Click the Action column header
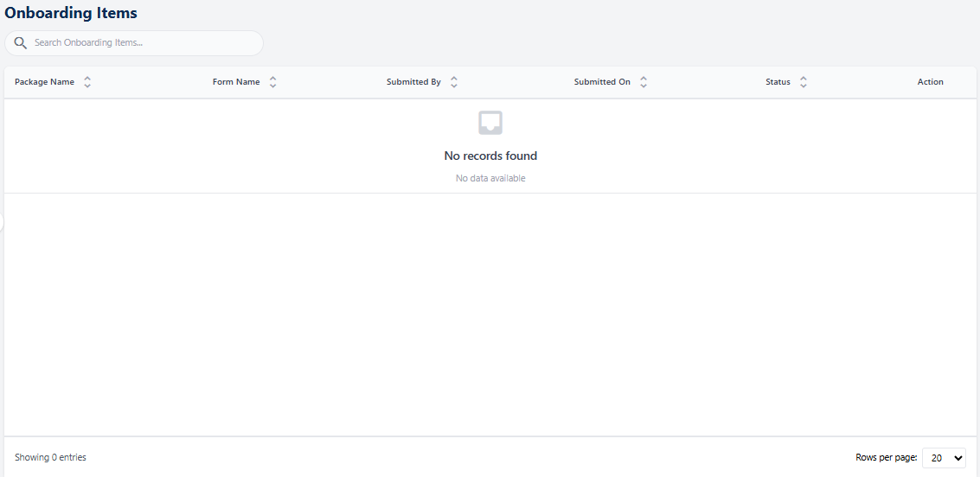Screen dimensions: 980x477 (x=931, y=82)
